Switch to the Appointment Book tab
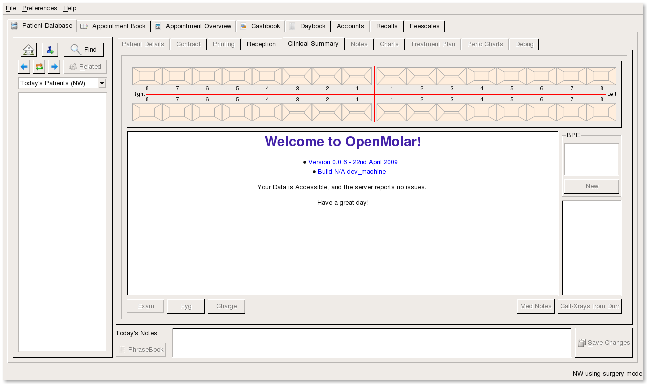The width and height of the screenshot is (647, 384). pos(113,26)
